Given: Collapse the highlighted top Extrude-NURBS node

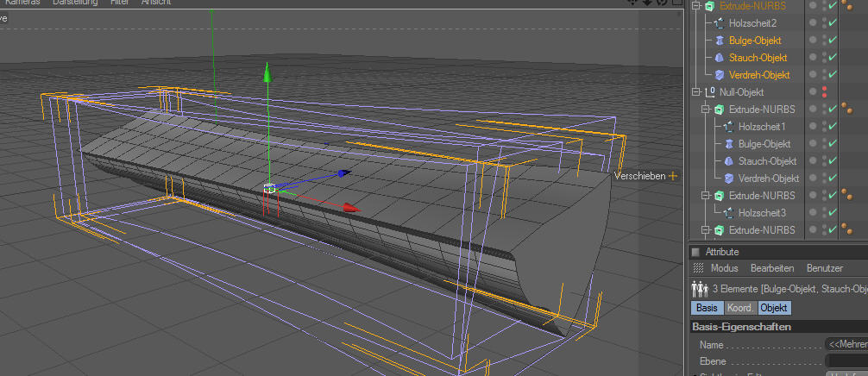Looking at the screenshot, I should 695,6.
